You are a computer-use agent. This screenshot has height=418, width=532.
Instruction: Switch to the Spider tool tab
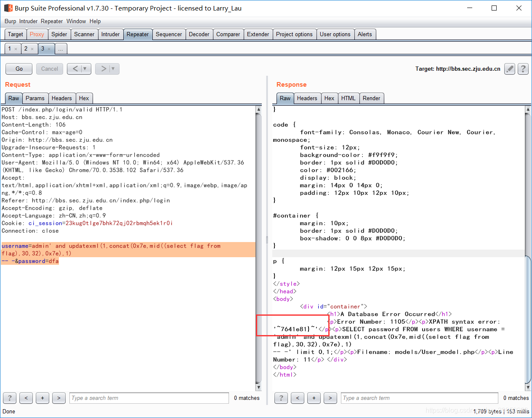pyautogui.click(x=59, y=35)
